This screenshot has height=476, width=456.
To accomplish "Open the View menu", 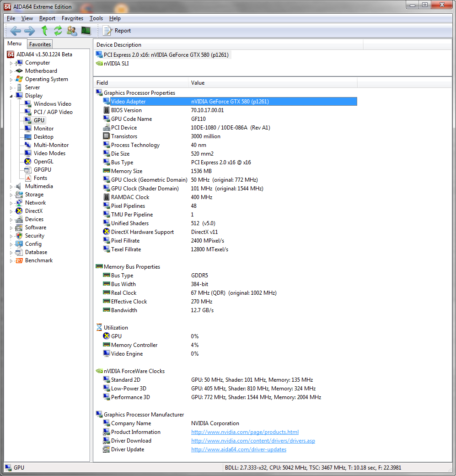I will [27, 18].
